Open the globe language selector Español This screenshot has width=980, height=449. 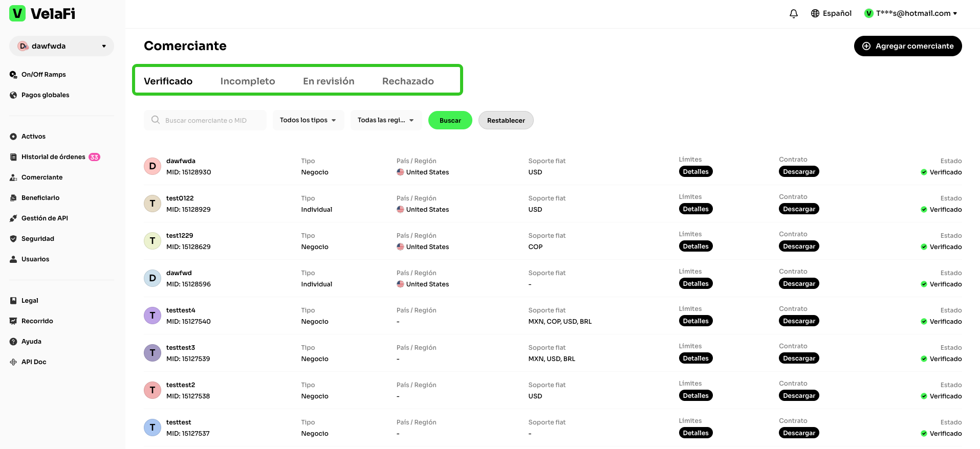click(x=831, y=13)
